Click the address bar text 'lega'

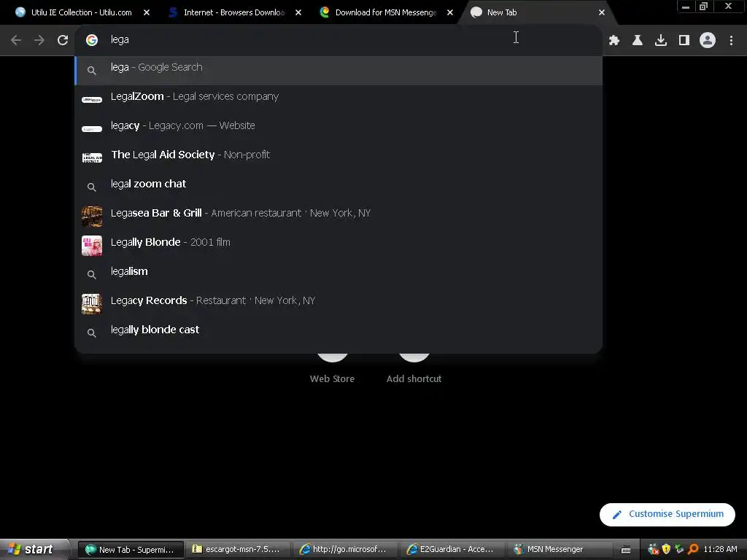click(x=120, y=40)
